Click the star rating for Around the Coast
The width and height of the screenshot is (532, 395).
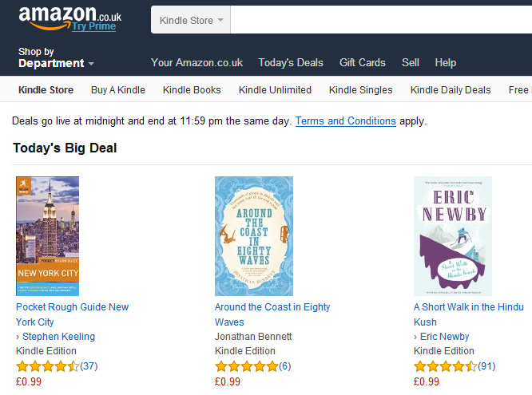[246, 366]
